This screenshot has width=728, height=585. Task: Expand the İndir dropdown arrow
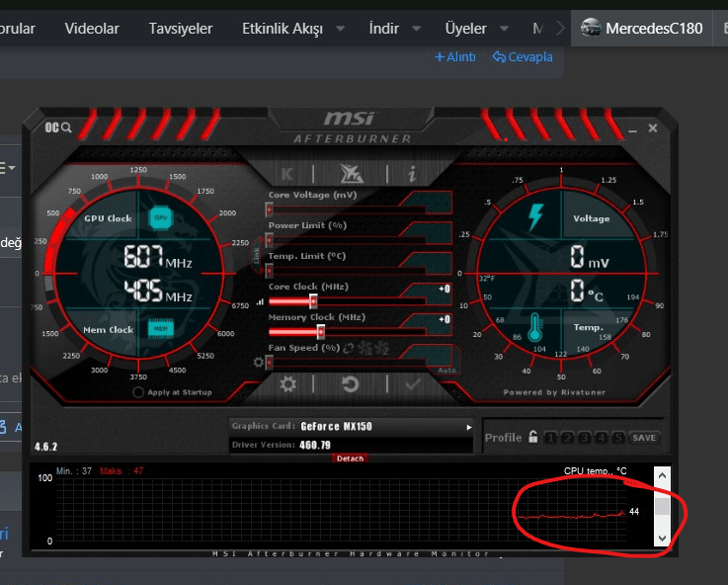(417, 29)
